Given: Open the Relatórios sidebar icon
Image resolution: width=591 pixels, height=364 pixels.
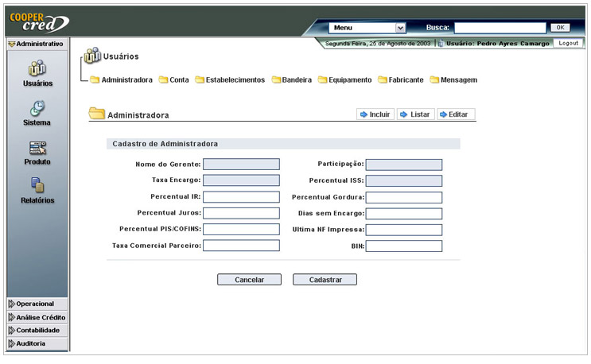Looking at the screenshot, I should 37,186.
